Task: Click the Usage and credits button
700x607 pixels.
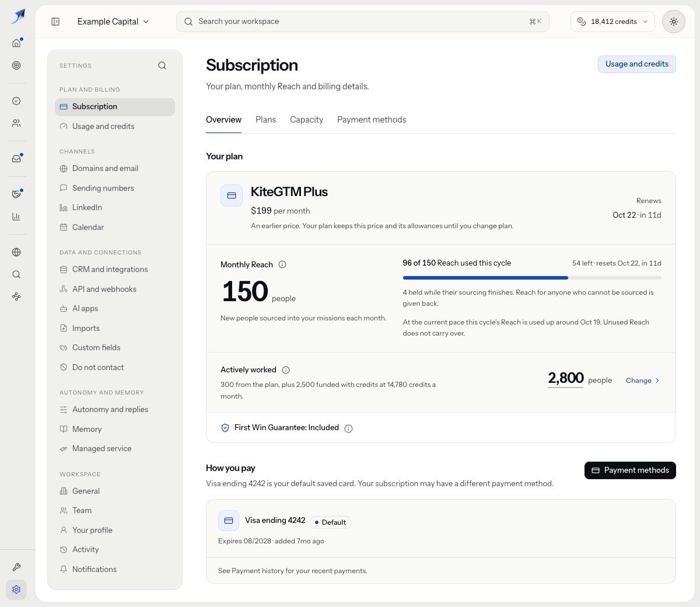Action: point(637,64)
